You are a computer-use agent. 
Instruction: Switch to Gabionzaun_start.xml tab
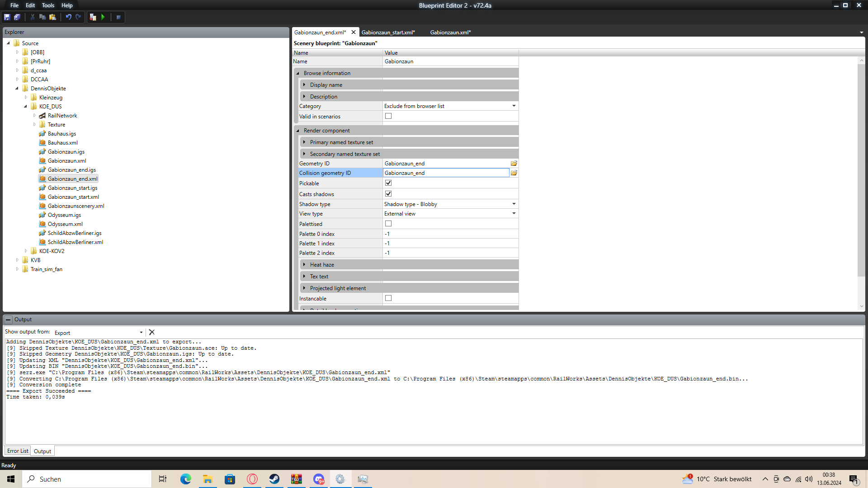(x=388, y=33)
